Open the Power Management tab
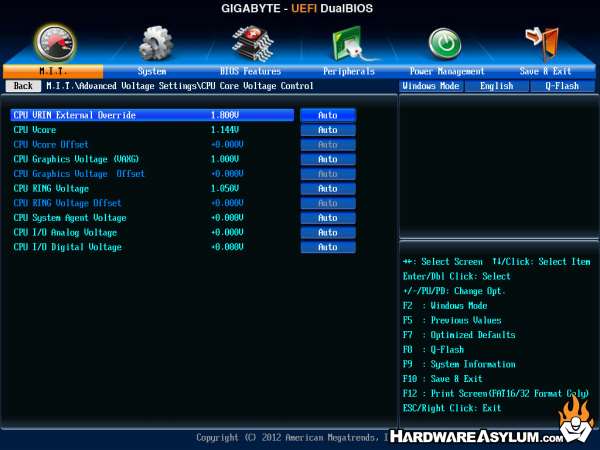Screen dimensions: 600x450 click(x=447, y=71)
